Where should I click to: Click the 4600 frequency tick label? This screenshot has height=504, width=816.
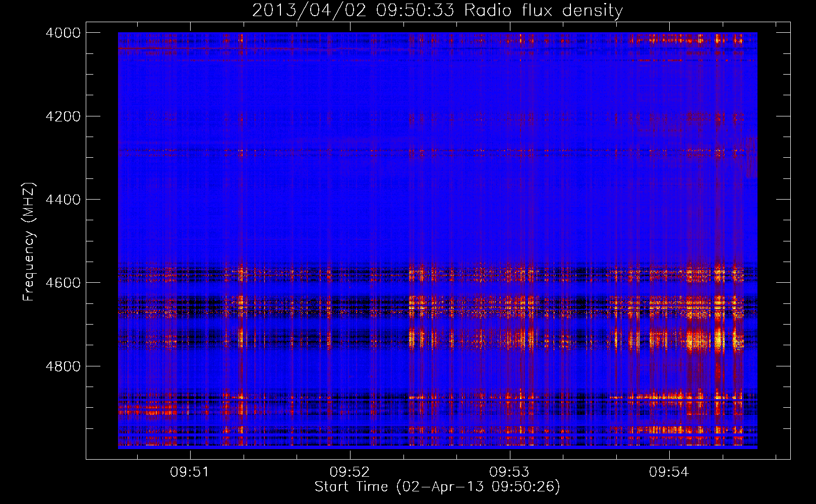point(63,283)
